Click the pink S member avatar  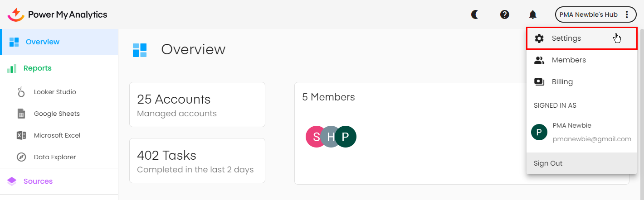tap(315, 137)
